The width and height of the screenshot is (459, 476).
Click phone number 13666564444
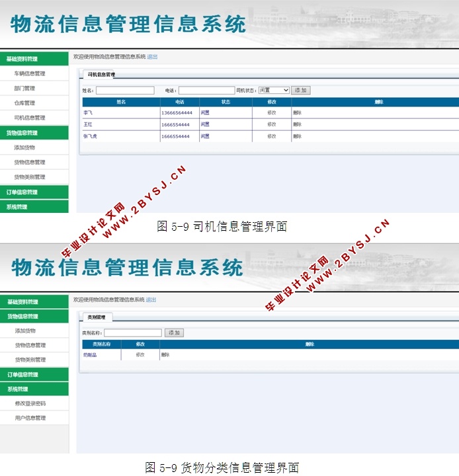pyautogui.click(x=177, y=112)
